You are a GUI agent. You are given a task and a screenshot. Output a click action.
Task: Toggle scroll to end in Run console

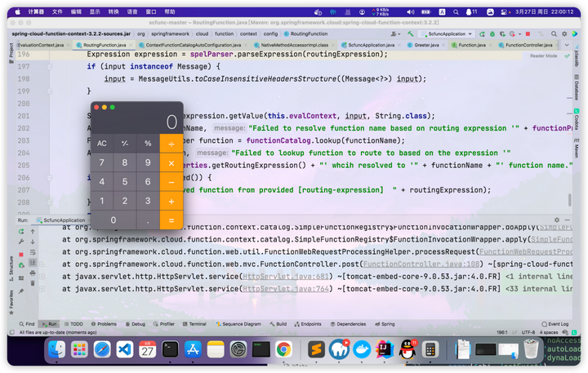[x=33, y=263]
